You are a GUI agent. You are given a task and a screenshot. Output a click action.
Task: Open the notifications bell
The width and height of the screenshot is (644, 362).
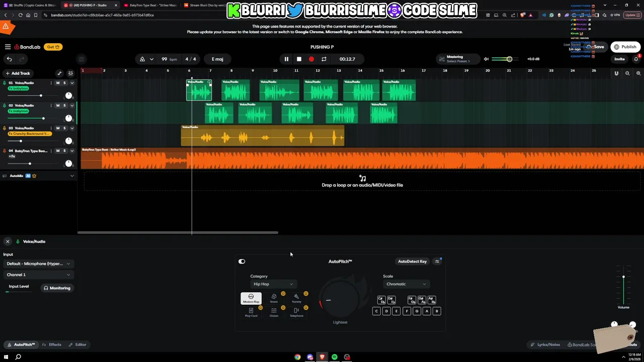(x=636, y=59)
